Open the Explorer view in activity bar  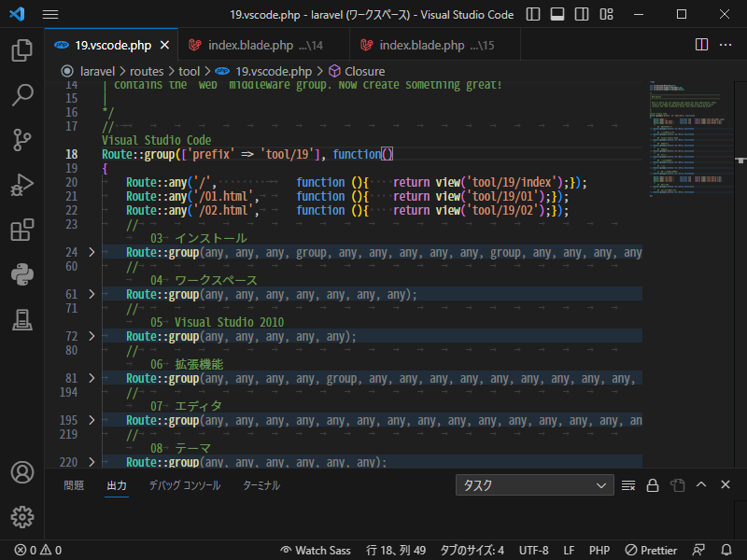[21, 50]
